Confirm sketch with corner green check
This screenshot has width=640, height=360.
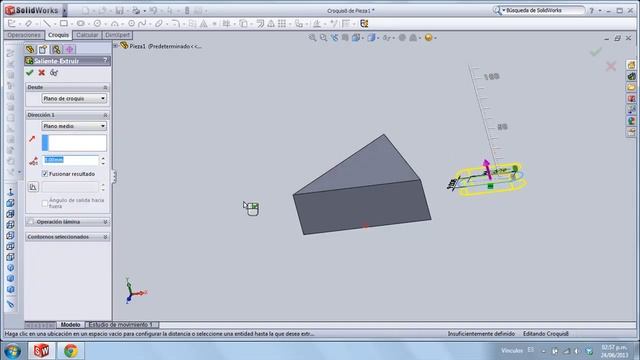point(596,52)
